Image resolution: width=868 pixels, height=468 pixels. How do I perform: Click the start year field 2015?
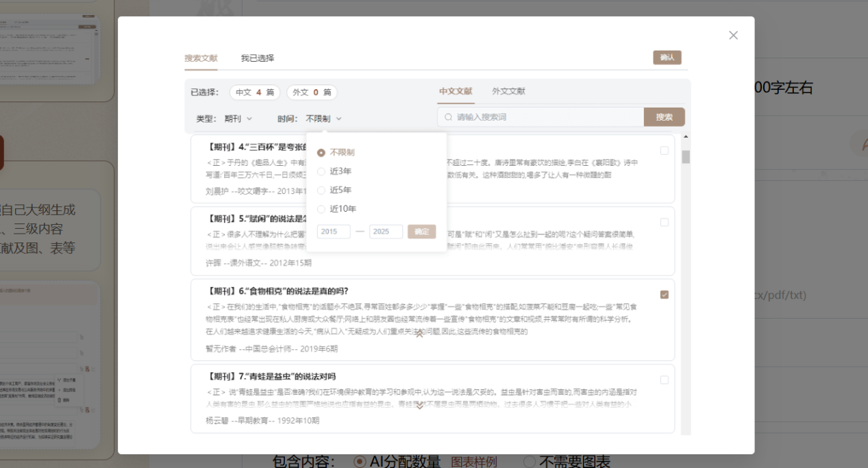(334, 232)
